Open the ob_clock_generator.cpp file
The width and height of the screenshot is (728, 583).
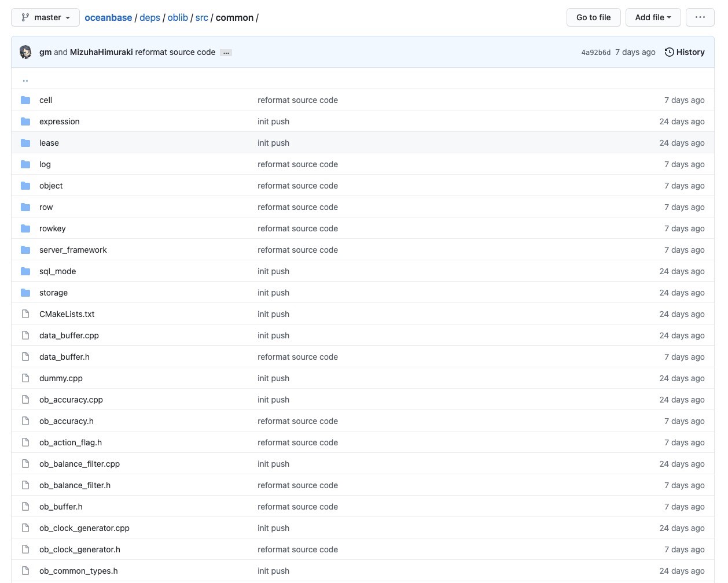[x=84, y=528]
